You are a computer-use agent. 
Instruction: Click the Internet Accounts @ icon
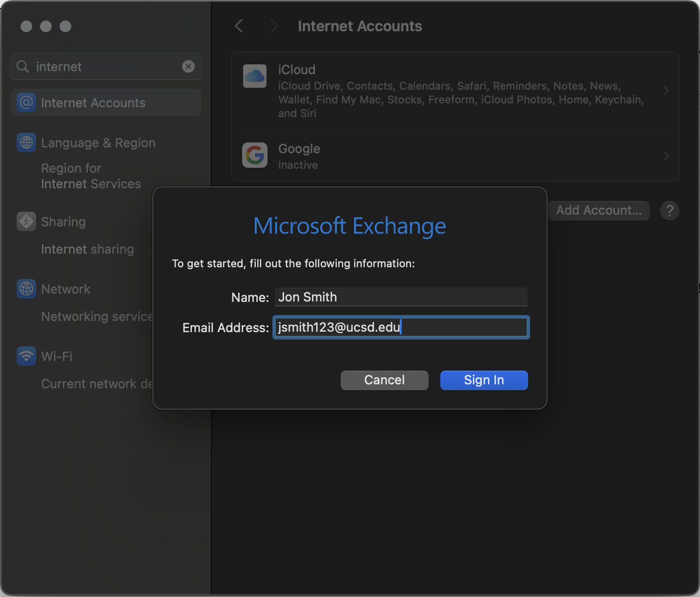pos(26,102)
